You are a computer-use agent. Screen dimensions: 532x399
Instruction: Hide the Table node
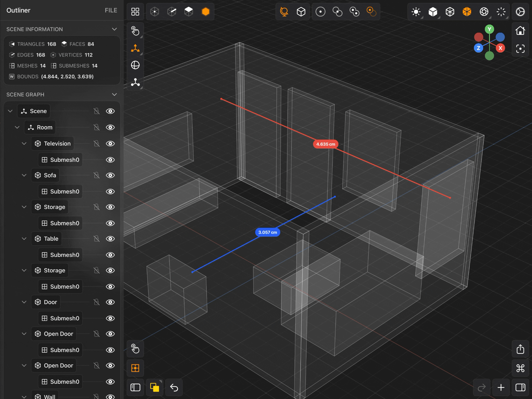click(110, 239)
